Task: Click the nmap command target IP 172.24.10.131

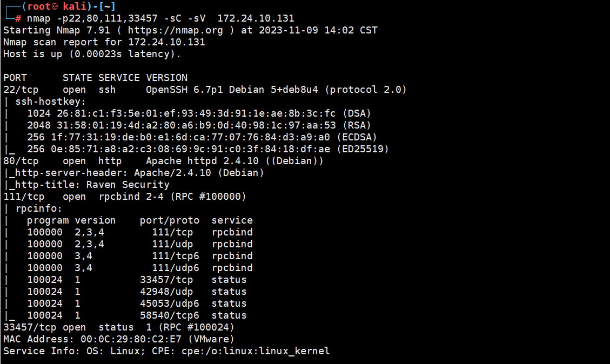Action: click(256, 18)
